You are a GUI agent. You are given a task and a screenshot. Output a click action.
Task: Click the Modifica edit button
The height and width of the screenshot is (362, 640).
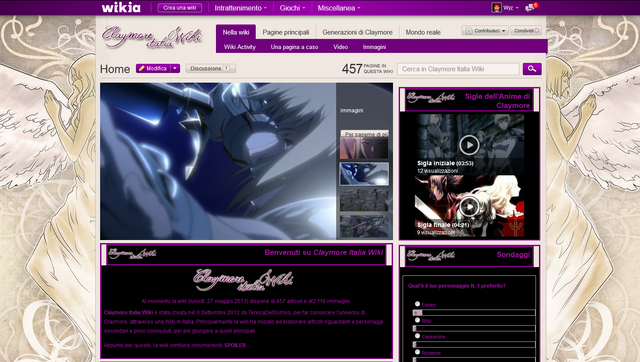[x=153, y=69]
